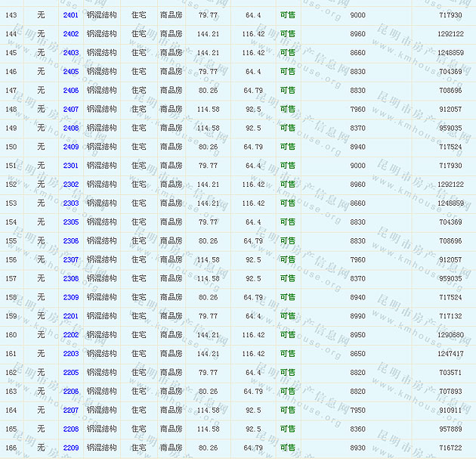The width and height of the screenshot is (476, 459).
Task: Open room 2203 link
Action: (x=70, y=354)
